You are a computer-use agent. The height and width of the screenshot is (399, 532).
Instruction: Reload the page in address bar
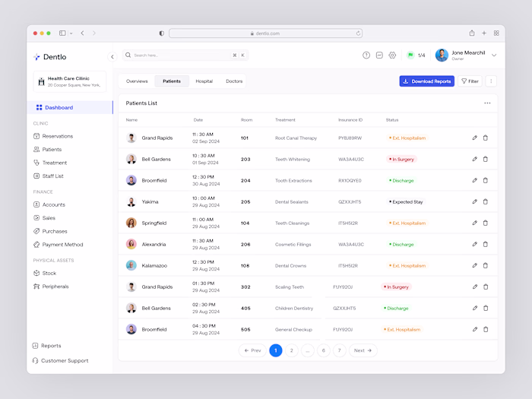(358, 33)
